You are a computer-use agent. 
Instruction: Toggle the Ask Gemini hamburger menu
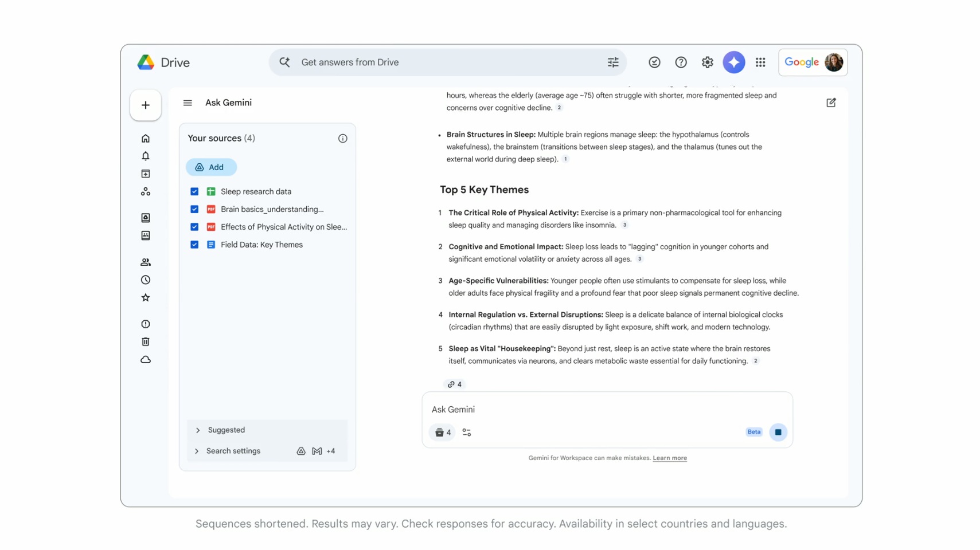(x=188, y=103)
